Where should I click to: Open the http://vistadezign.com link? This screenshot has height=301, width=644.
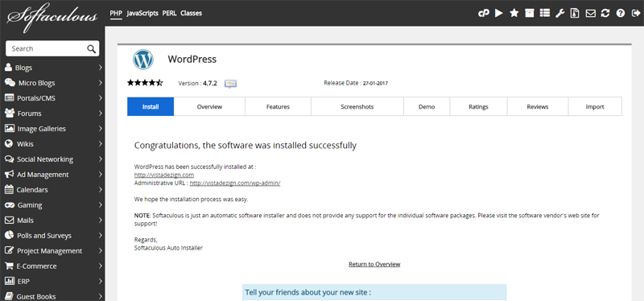click(x=164, y=175)
